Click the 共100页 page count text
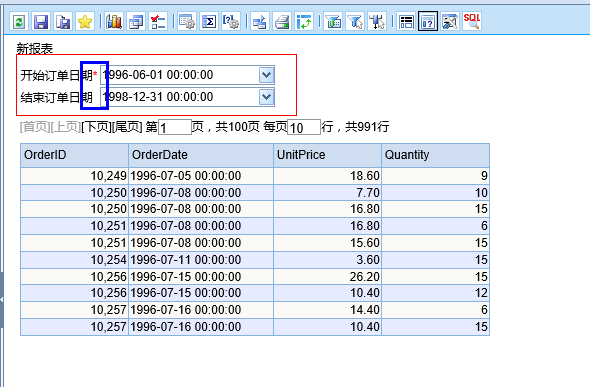This screenshot has width=590, height=387. [237, 127]
